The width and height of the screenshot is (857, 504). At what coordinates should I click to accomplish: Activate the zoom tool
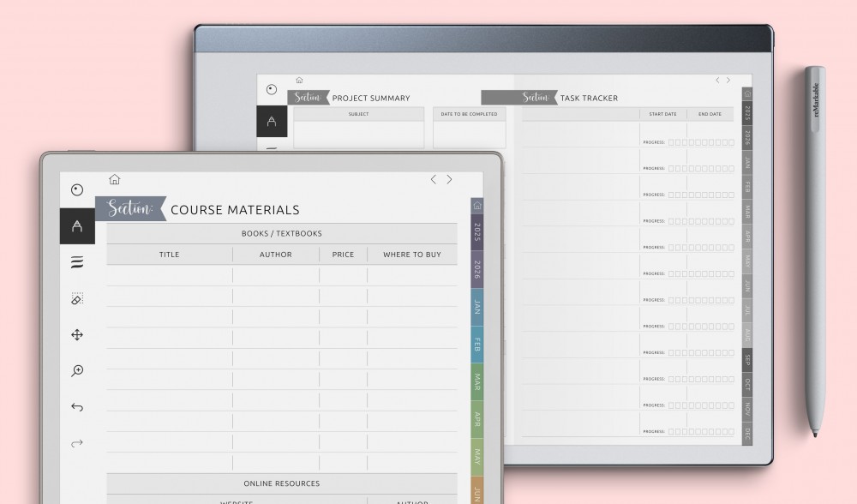click(76, 370)
